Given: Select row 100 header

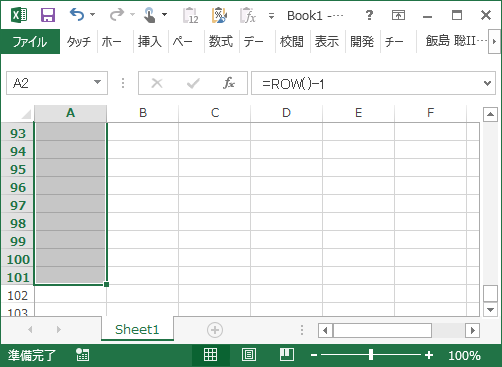Looking at the screenshot, I should coord(18,259).
